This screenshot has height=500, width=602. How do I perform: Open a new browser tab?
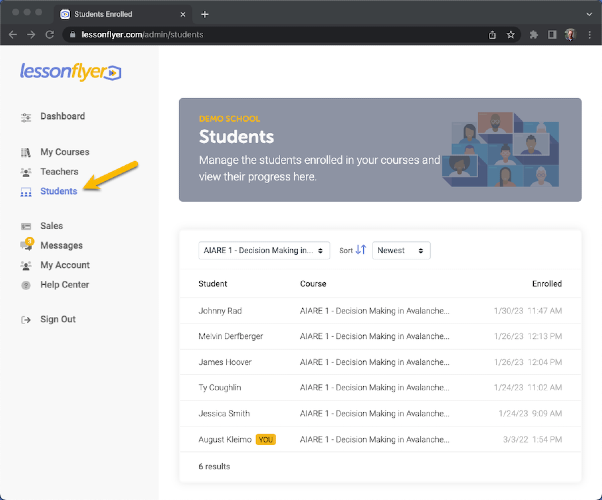(205, 14)
